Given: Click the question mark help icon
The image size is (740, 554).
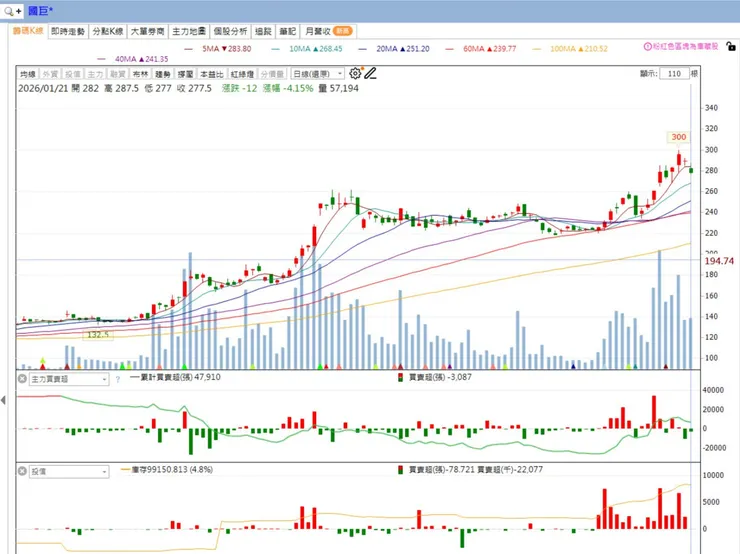Looking at the screenshot, I should pyautogui.click(x=118, y=379).
